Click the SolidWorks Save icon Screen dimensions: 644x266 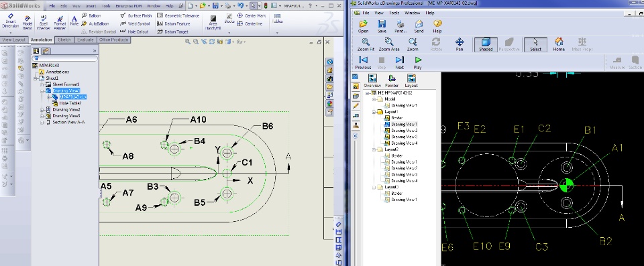tap(215, 6)
